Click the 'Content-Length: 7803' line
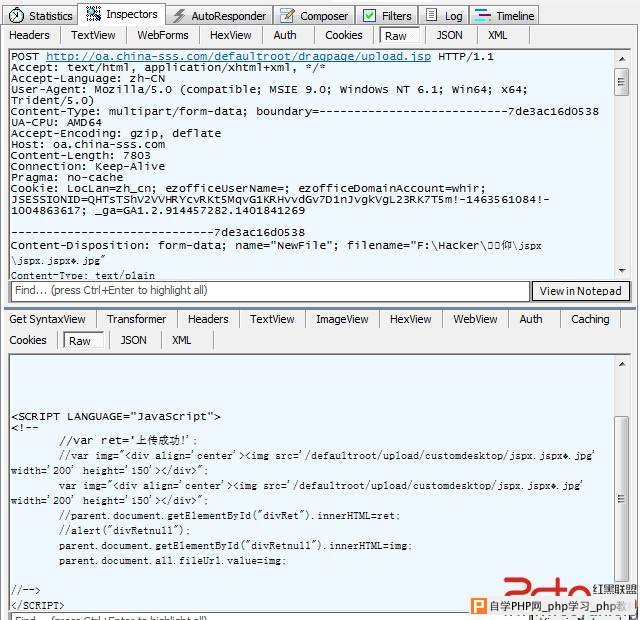The image size is (640, 620). point(81,156)
